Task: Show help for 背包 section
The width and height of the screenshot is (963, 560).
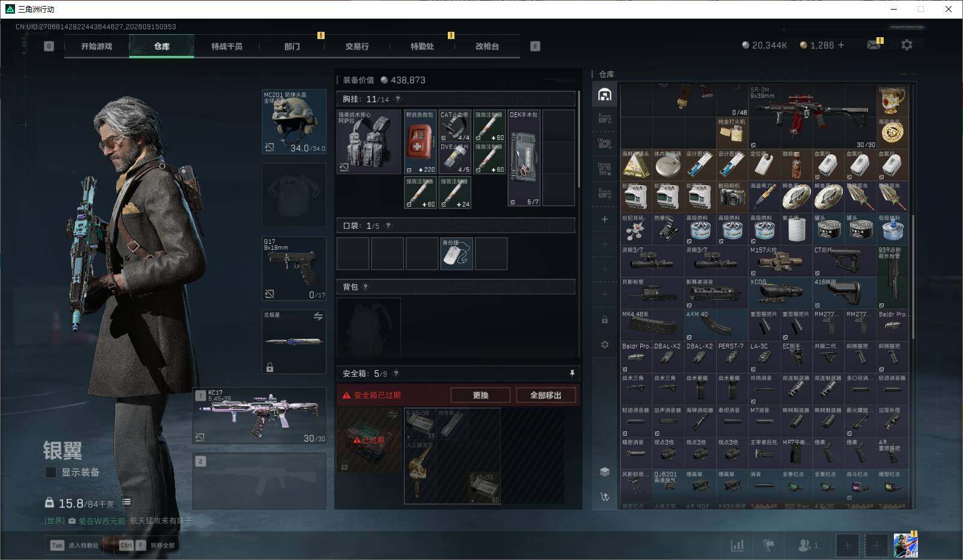Action: tap(365, 287)
